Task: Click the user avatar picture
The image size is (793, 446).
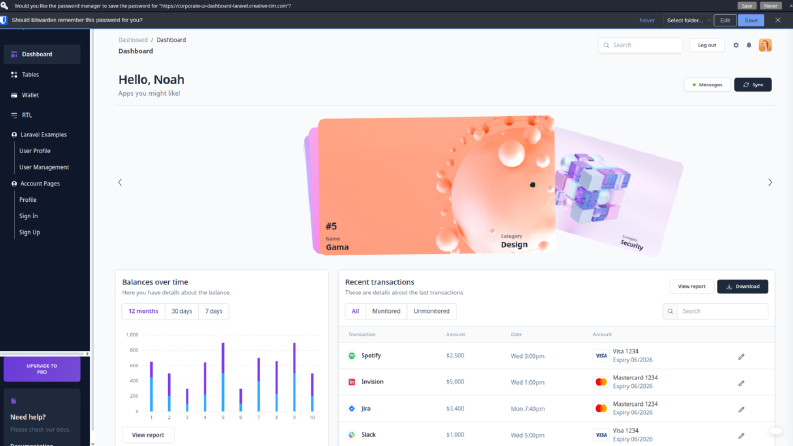Action: [x=765, y=45]
